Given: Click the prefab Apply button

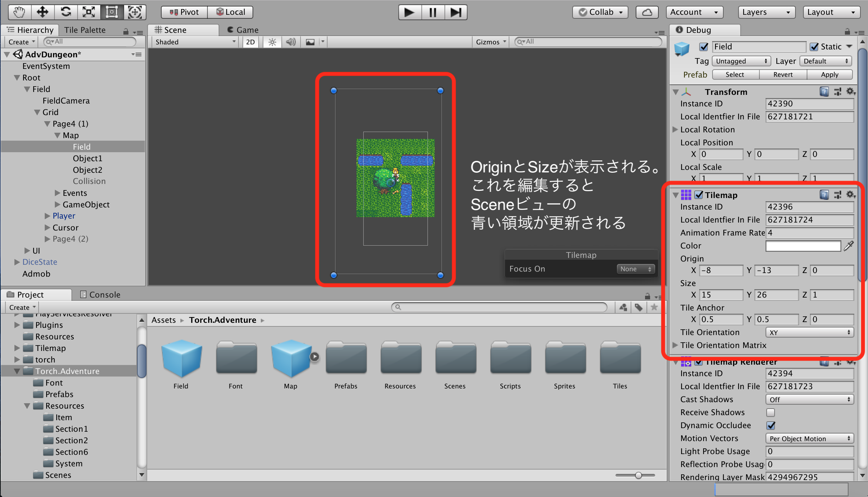Looking at the screenshot, I should tap(829, 75).
